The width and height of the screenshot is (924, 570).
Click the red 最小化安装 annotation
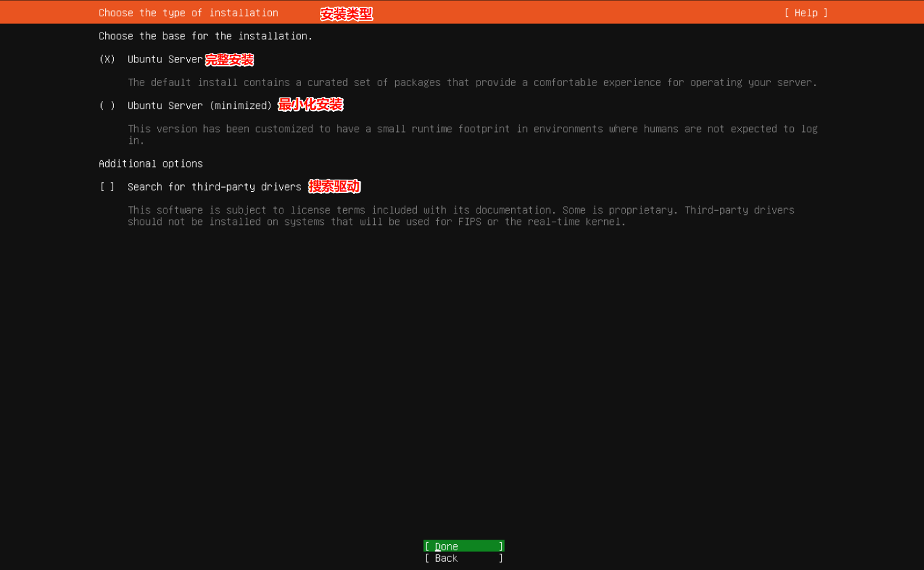[x=310, y=104]
